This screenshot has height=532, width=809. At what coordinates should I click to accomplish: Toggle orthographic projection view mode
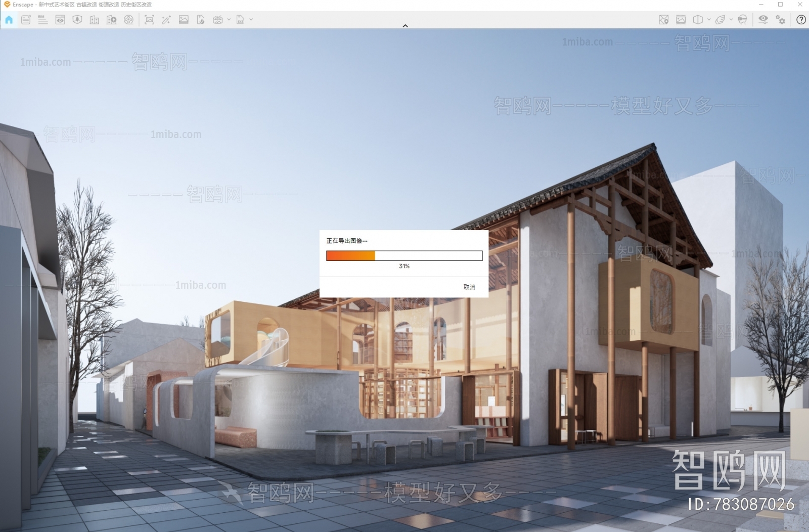[x=697, y=20]
